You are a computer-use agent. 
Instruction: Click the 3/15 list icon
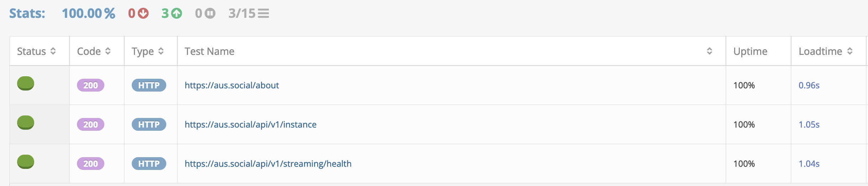click(263, 14)
